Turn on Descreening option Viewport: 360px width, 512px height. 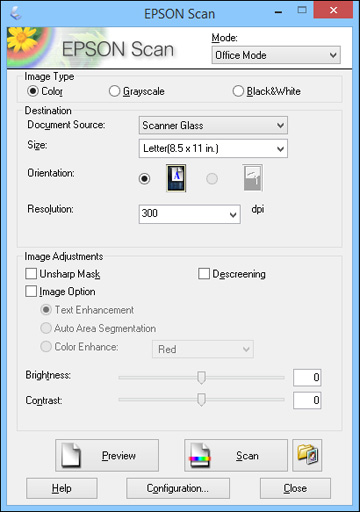click(204, 274)
